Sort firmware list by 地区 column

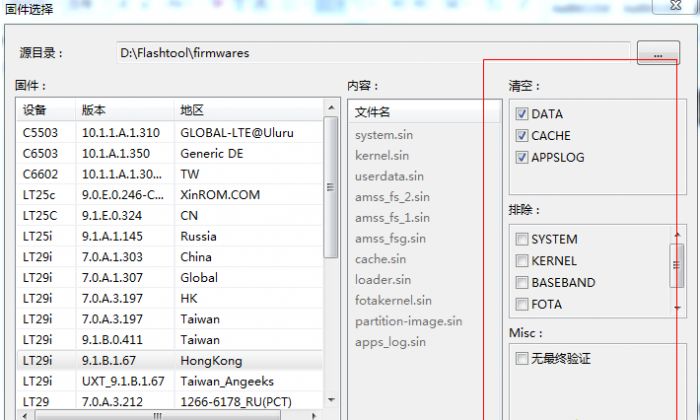tap(248, 110)
